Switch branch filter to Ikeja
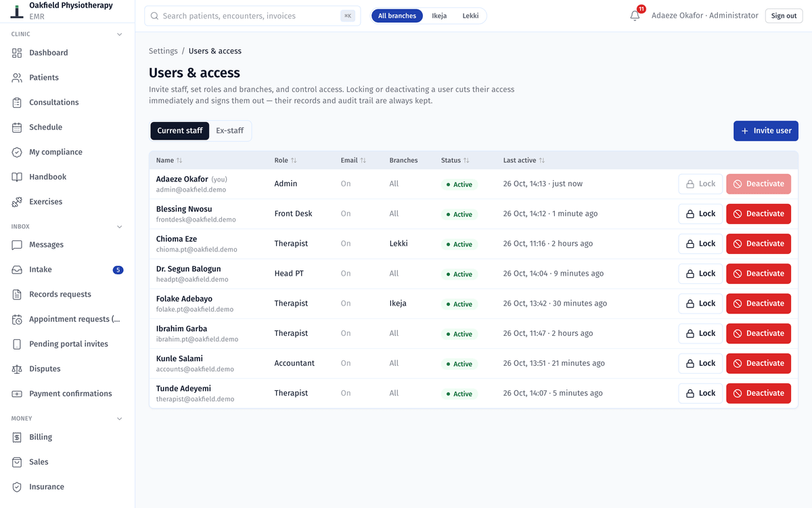 [439, 16]
